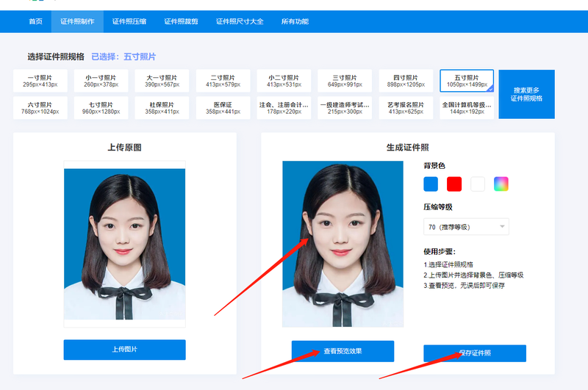Pick the blue background color swatch
This screenshot has width=588, height=390.
click(x=431, y=184)
